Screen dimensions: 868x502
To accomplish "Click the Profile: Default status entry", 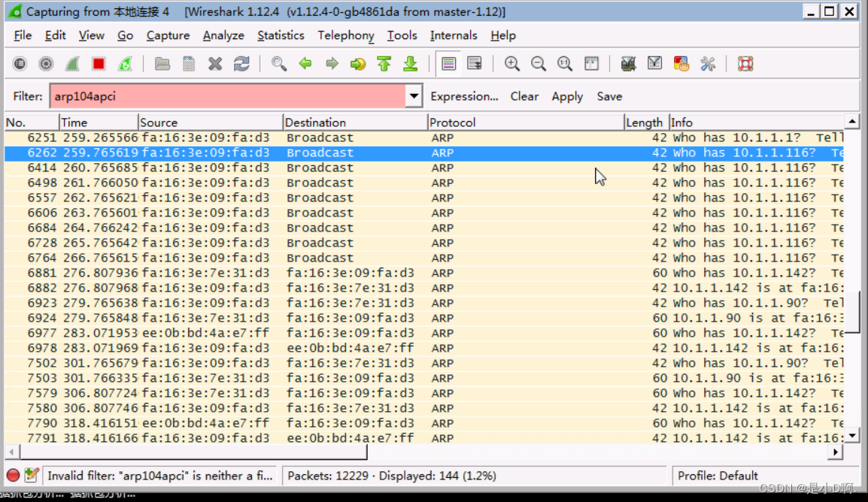I will [718, 476].
